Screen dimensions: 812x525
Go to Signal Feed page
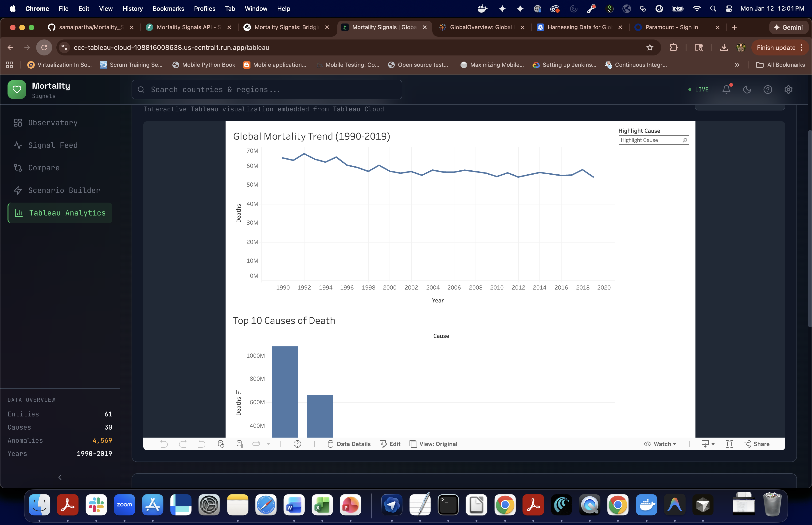pos(53,145)
